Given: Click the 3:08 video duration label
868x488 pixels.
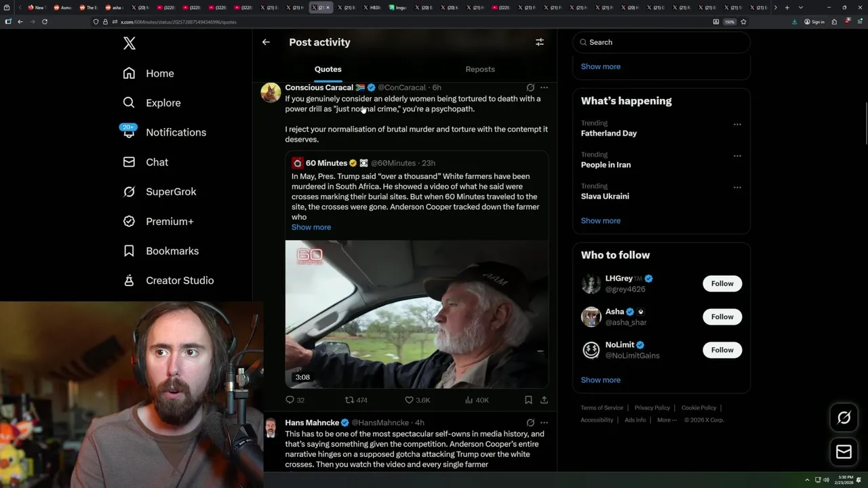Looking at the screenshot, I should tap(302, 377).
